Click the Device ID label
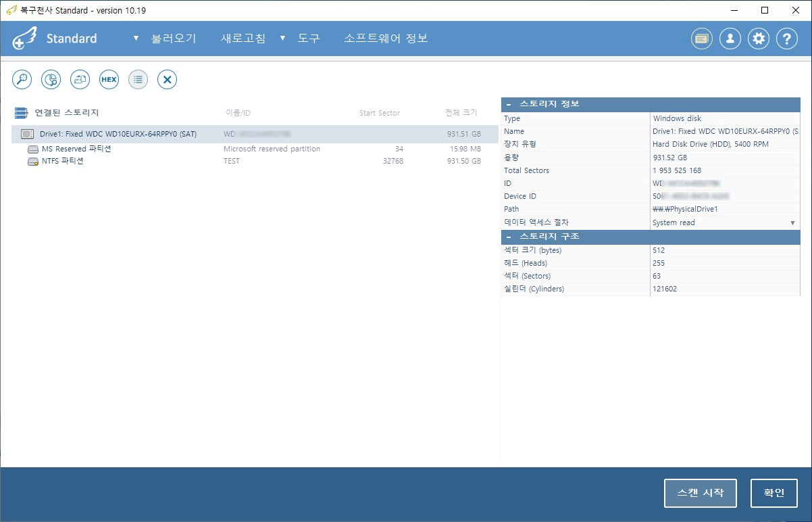This screenshot has width=812, height=522. pos(519,196)
